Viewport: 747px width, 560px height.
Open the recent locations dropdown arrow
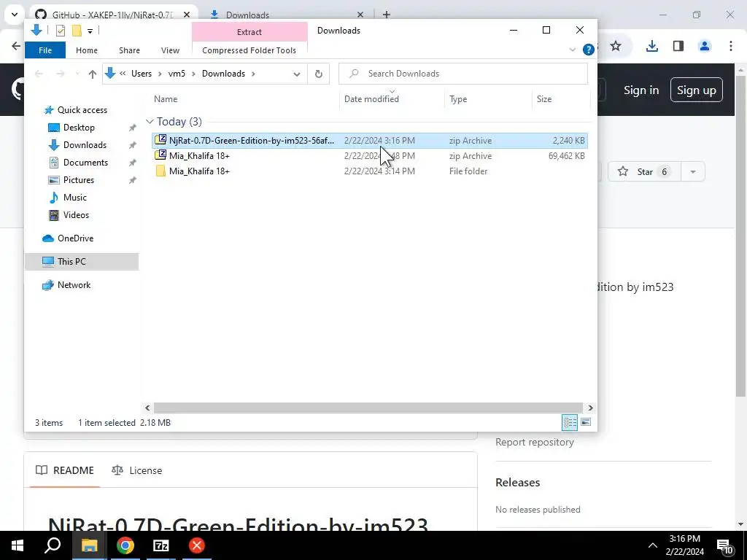[x=77, y=74]
